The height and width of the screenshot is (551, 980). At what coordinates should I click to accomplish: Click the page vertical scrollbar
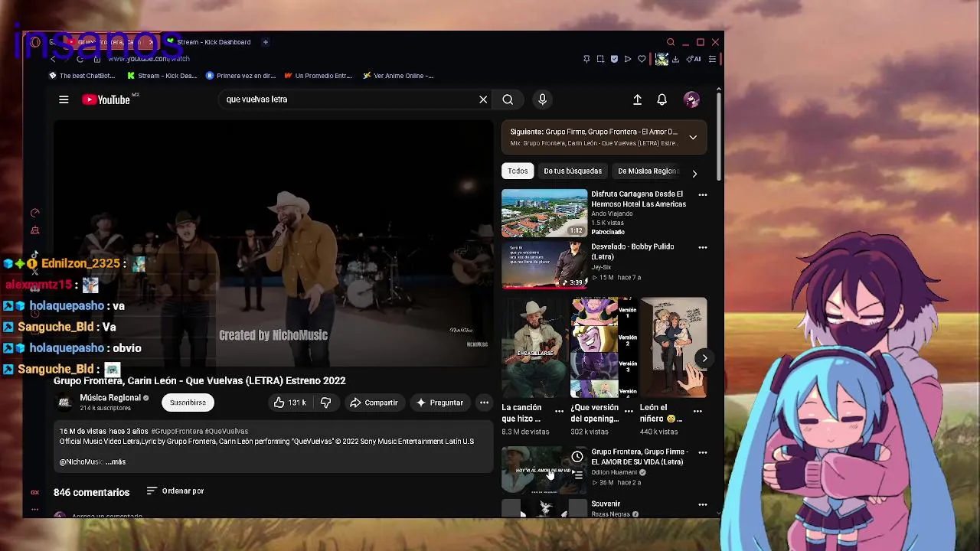718,138
